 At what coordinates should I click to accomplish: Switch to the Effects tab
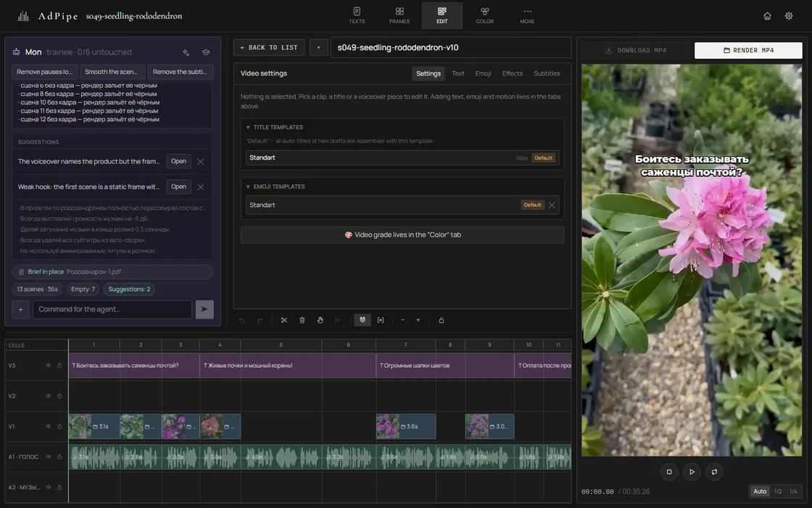[x=512, y=73]
